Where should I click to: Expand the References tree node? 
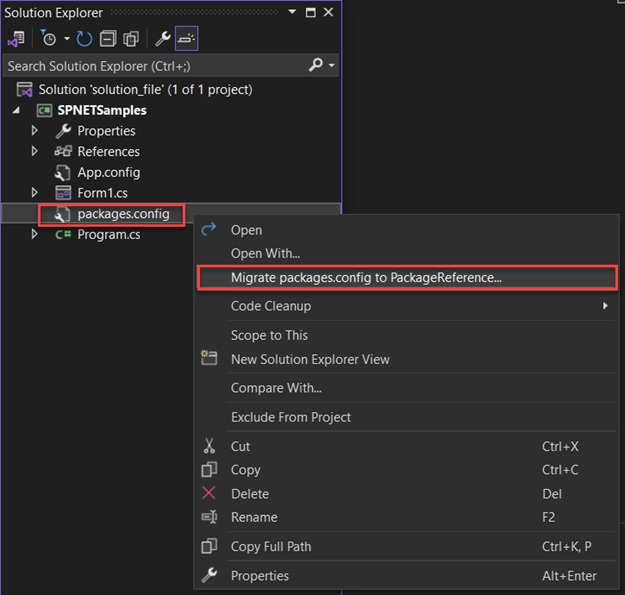pyautogui.click(x=34, y=151)
